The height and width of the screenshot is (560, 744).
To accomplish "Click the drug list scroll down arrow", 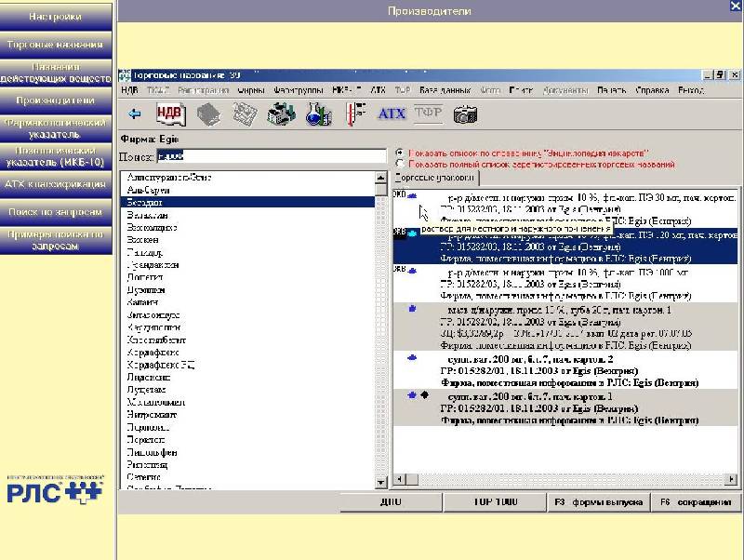I will pyautogui.click(x=380, y=482).
